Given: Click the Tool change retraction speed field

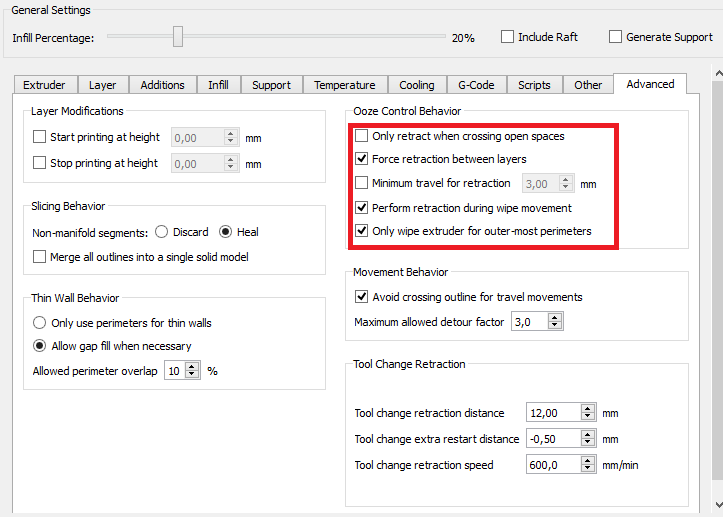Looking at the screenshot, I should point(553,465).
